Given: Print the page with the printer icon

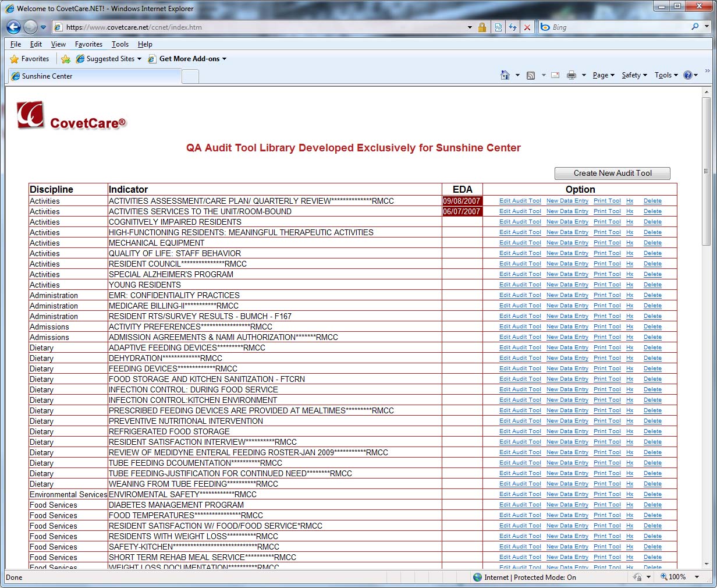Looking at the screenshot, I should 572,75.
